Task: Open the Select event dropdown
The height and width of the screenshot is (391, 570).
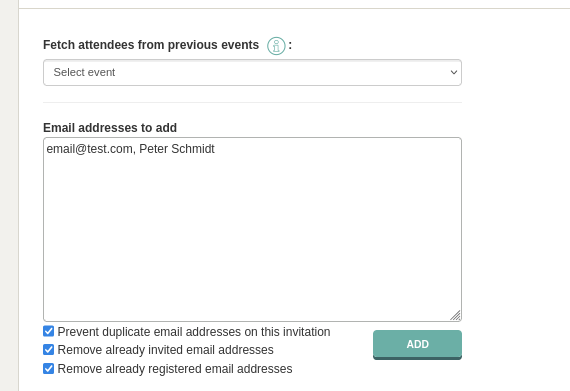Action: tap(252, 73)
